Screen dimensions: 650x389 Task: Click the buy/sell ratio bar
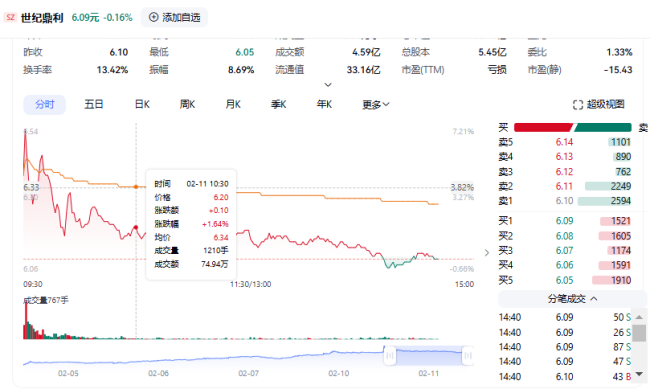coord(572,127)
